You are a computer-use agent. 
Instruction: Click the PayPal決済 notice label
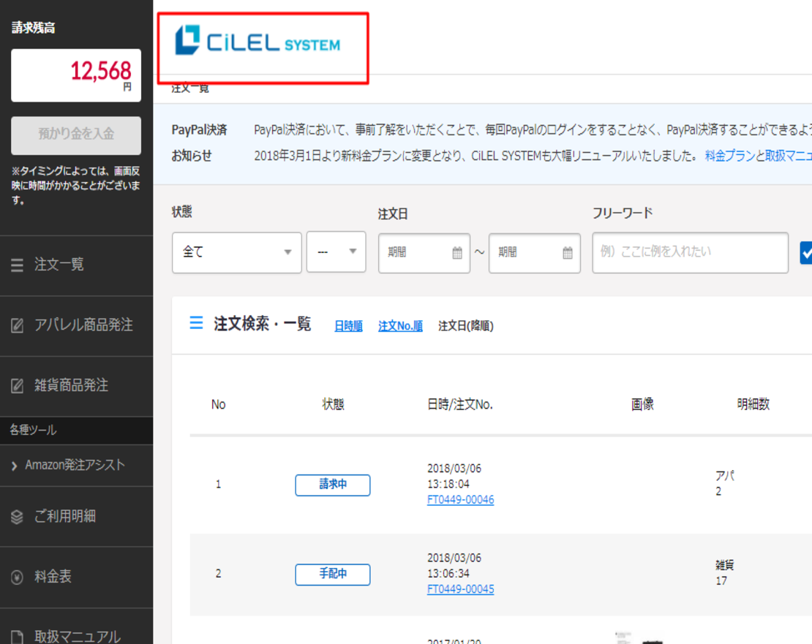[x=200, y=130]
